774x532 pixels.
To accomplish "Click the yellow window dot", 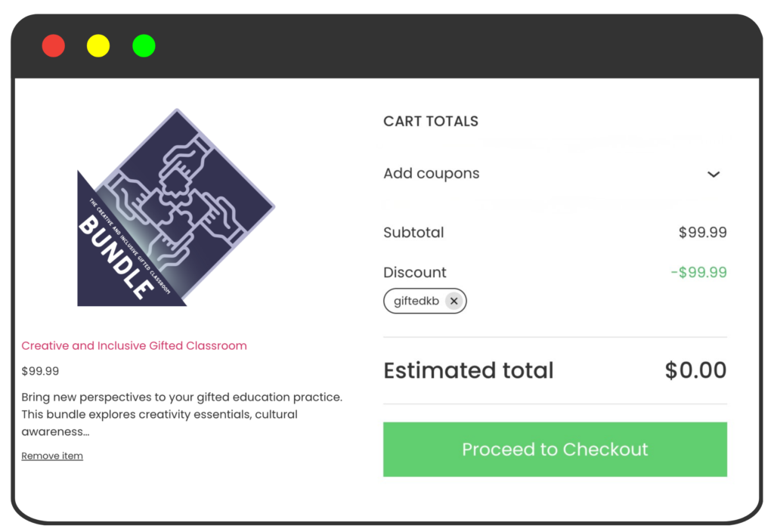I will tap(98, 46).
